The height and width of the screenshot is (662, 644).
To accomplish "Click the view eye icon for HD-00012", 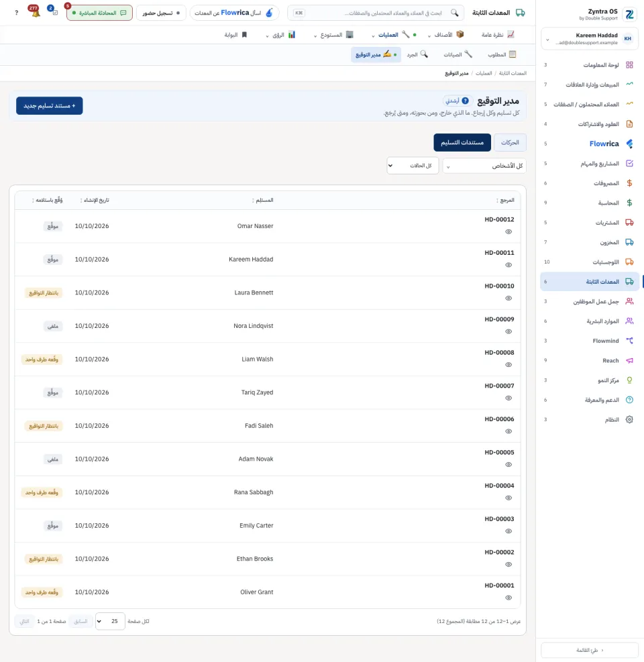I will 508,232.
